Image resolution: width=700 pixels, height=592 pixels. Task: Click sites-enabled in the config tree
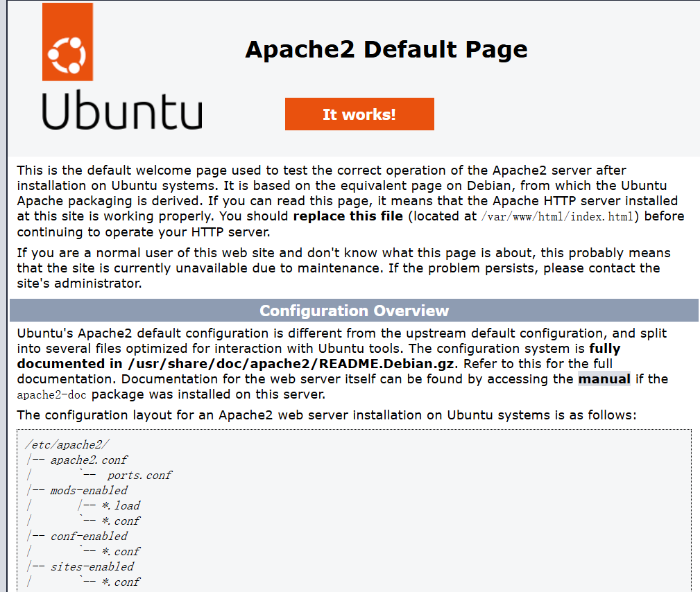point(92,567)
